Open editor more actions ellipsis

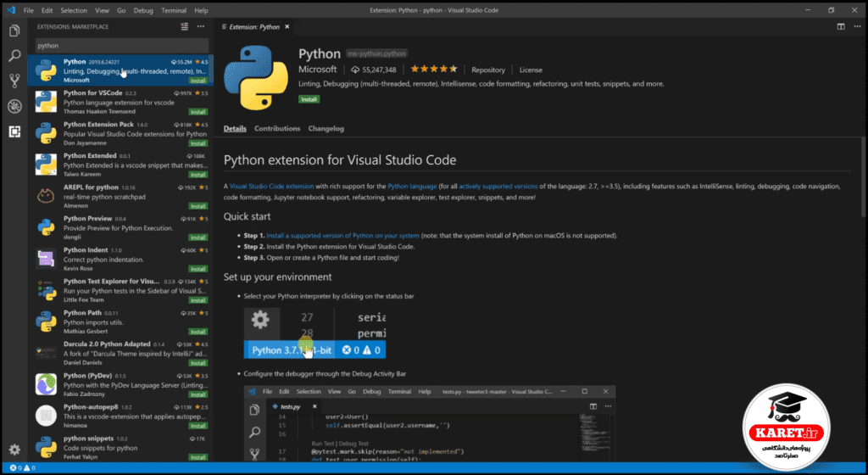pyautogui.click(x=857, y=26)
